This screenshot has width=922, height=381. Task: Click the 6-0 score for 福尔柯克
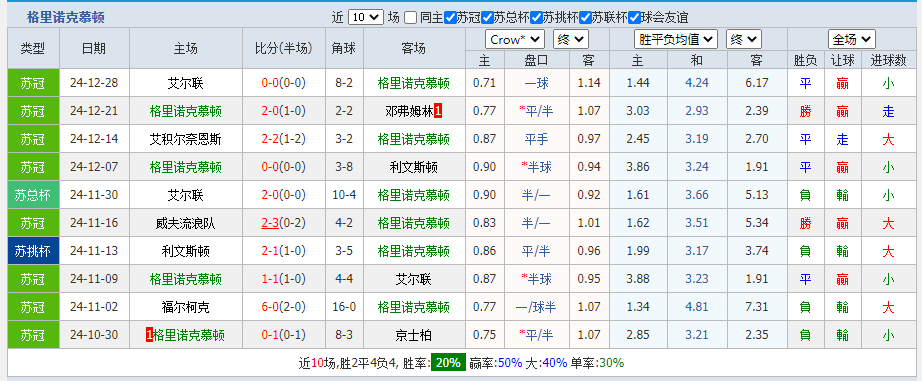(x=270, y=308)
